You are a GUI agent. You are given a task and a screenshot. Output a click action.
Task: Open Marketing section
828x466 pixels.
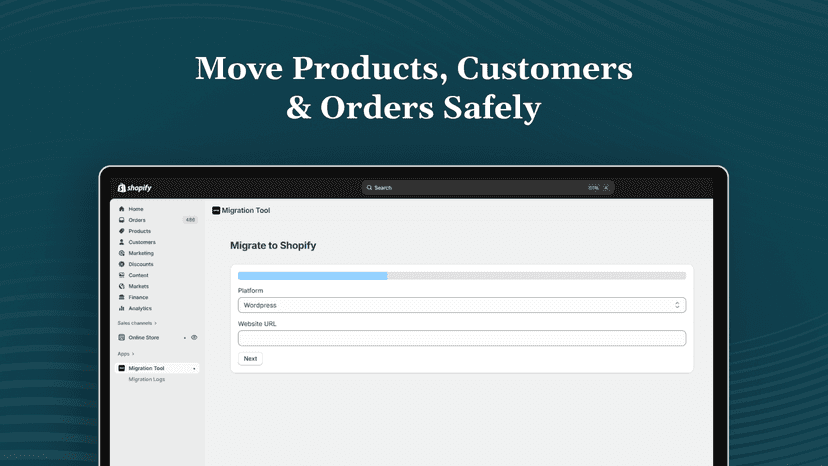coord(141,253)
